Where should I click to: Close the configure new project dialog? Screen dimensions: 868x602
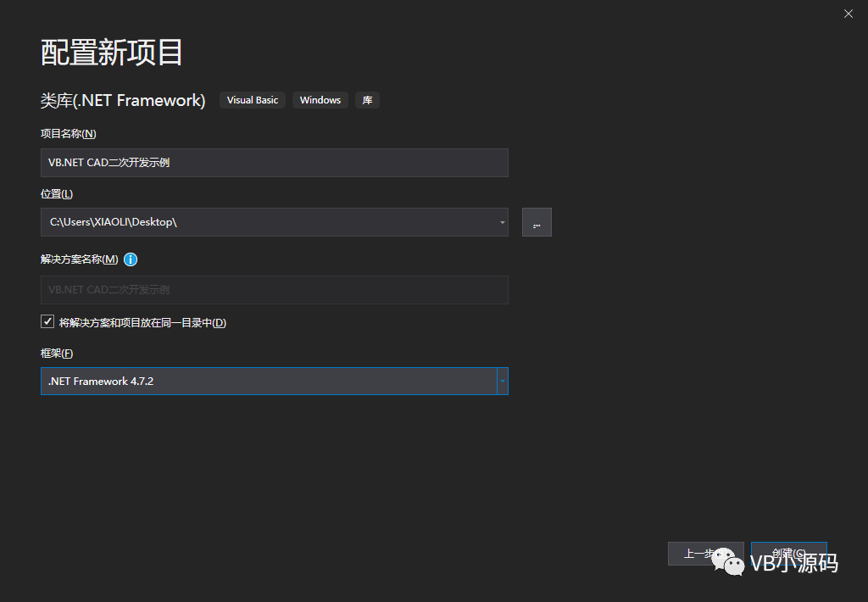(848, 14)
